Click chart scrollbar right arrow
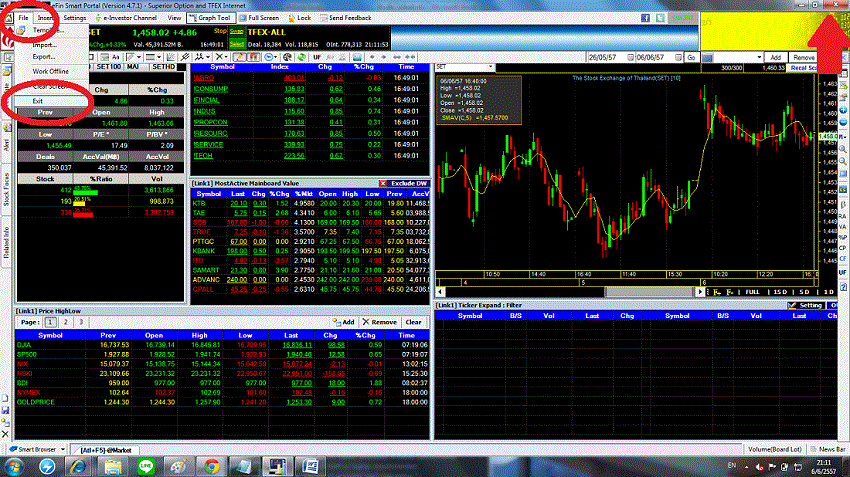This screenshot has height=477, width=850. coord(700,292)
